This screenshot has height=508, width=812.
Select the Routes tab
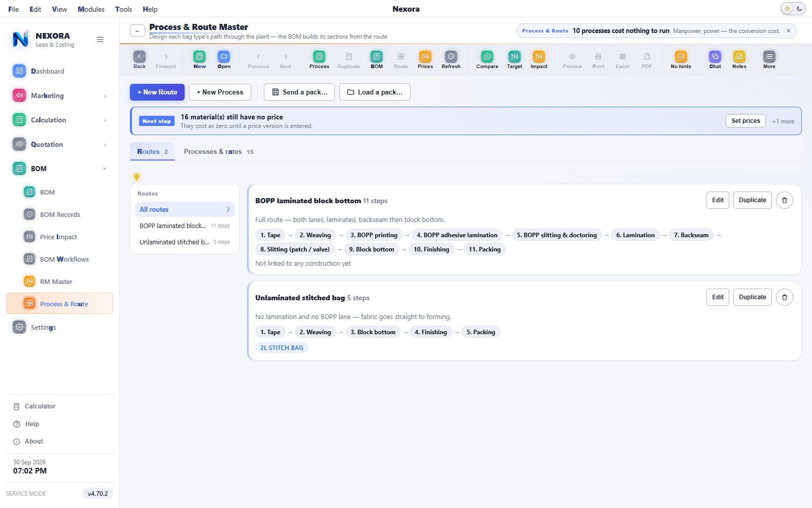tap(152, 151)
